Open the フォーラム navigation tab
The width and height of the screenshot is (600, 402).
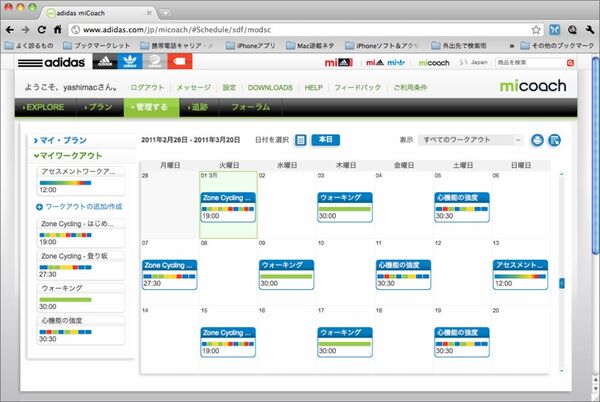tap(250, 107)
